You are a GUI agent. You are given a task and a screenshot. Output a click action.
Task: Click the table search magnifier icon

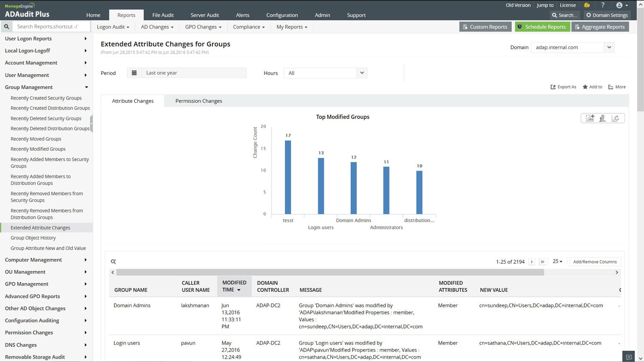tap(113, 262)
